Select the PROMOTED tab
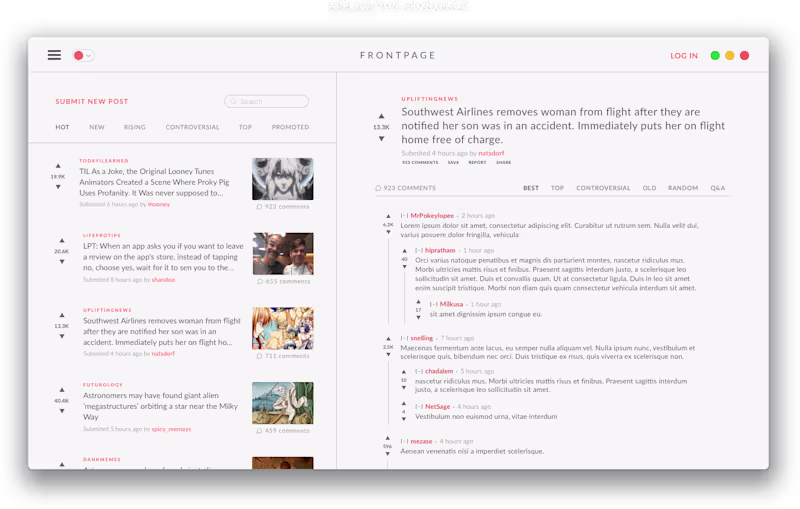This screenshot has height=509, width=800. coord(290,127)
